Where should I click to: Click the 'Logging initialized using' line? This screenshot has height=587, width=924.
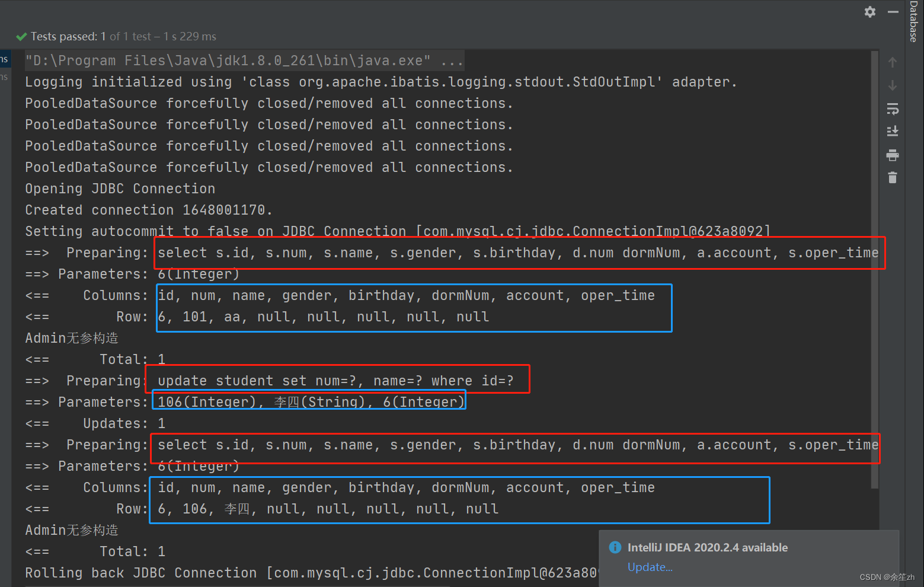[381, 82]
